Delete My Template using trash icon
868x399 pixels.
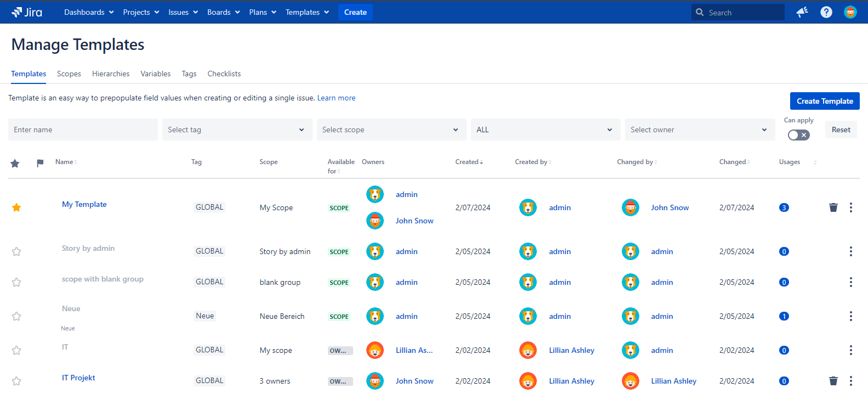pyautogui.click(x=833, y=207)
